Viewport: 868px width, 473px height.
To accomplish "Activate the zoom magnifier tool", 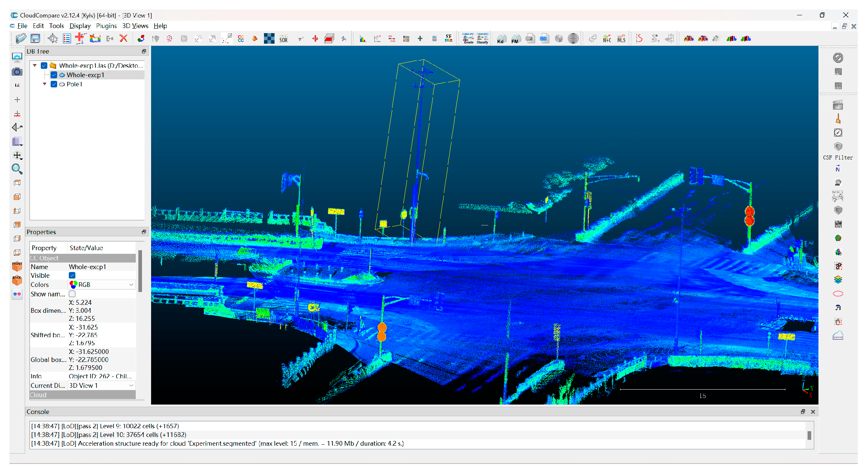I will (x=17, y=169).
